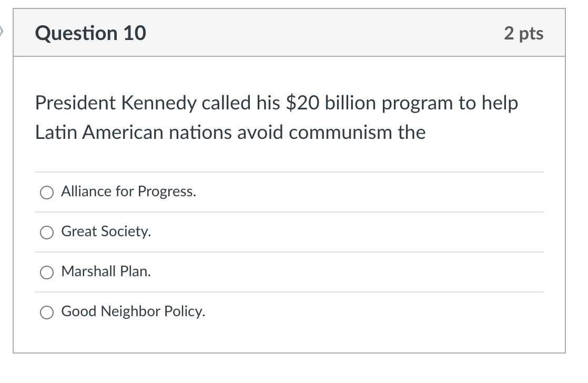Click the "Good Neighbor Policy." answer label

(133, 311)
